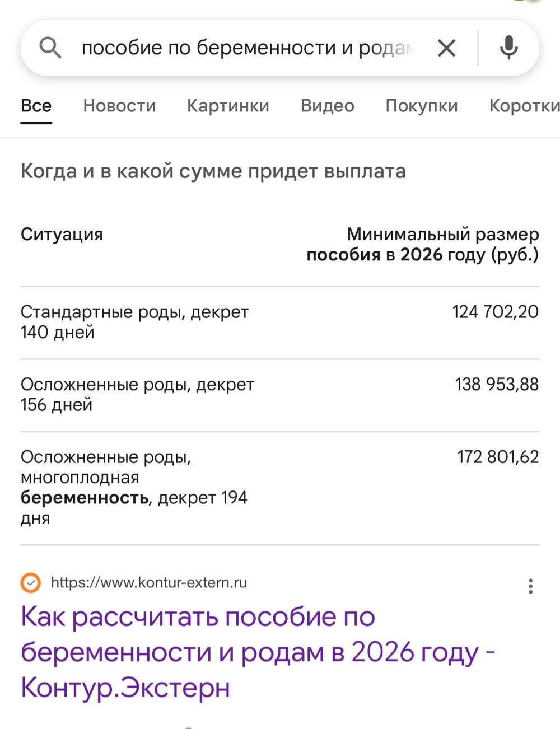Switch to the Картинки tab
This screenshot has height=729, width=560.
tap(228, 105)
